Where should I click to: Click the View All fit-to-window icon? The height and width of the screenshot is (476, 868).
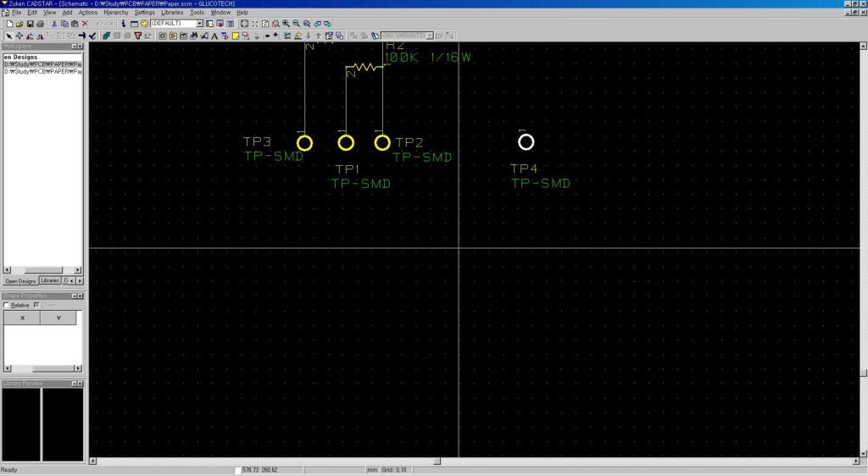[244, 24]
